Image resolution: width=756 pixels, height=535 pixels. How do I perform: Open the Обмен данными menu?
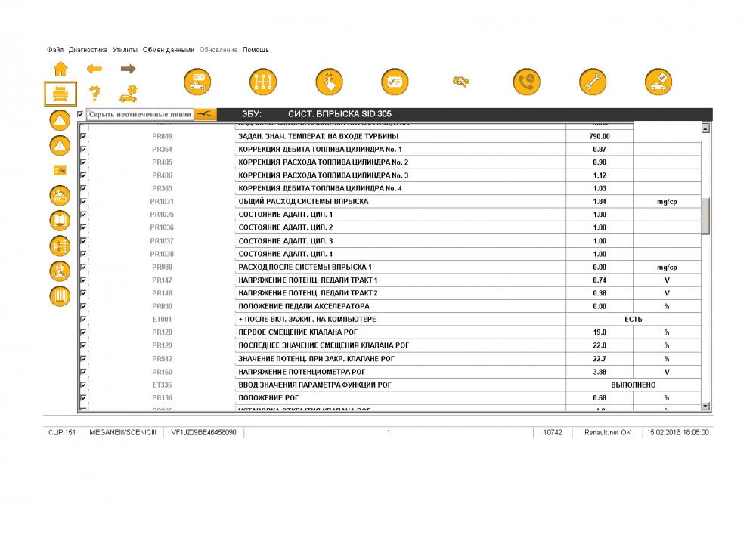pos(169,50)
